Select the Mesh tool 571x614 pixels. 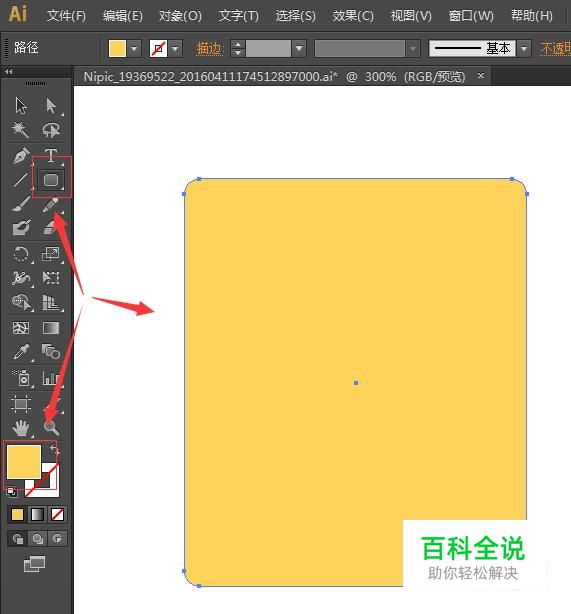[x=21, y=328]
